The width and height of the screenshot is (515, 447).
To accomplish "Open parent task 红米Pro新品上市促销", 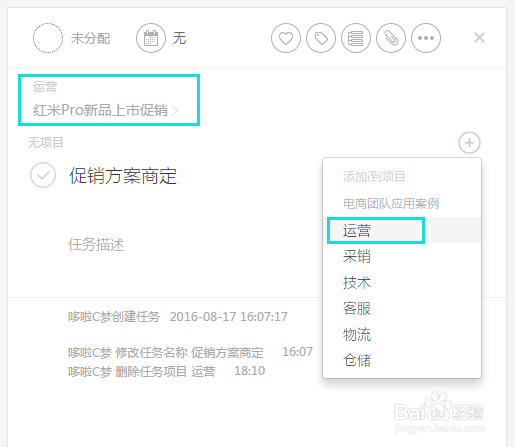I will [x=100, y=110].
